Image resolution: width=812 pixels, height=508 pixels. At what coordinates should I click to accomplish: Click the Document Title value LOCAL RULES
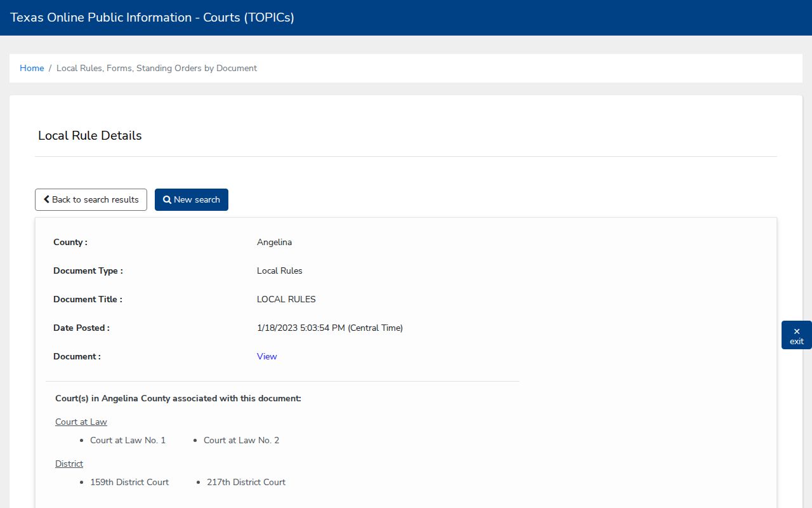tap(286, 299)
